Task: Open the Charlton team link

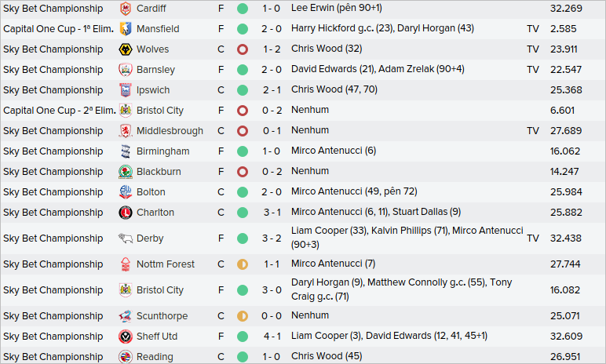Action: point(155,213)
